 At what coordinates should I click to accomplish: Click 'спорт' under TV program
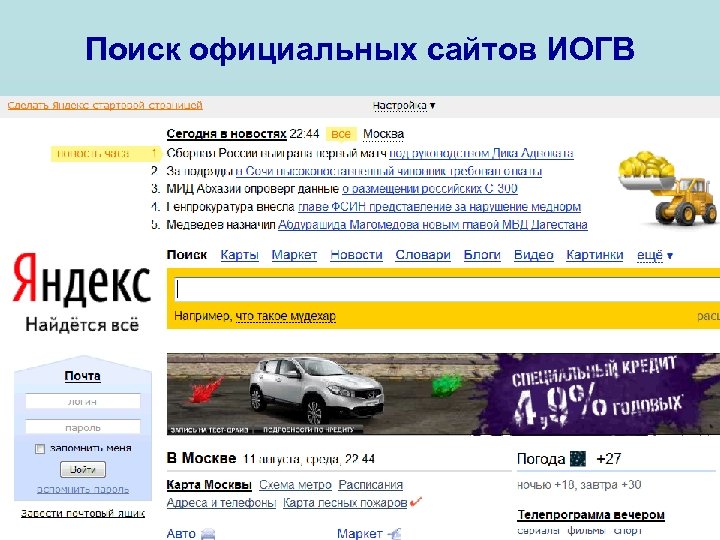coord(627,531)
